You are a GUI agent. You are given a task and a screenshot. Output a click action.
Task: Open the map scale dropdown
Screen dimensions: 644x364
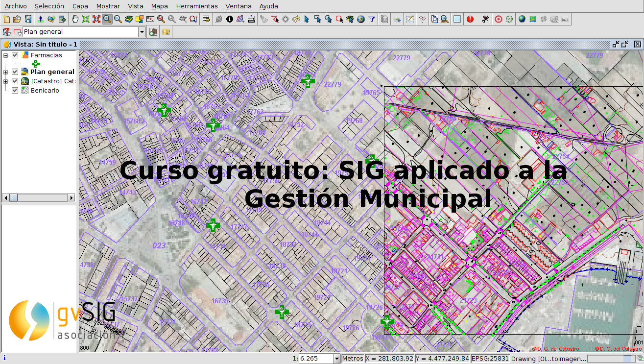(x=336, y=359)
